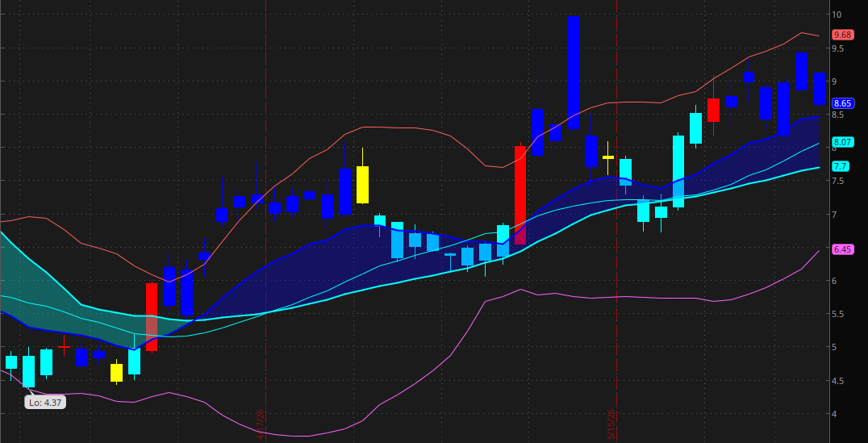The width and height of the screenshot is (868, 443).
Task: Click the blue 8.65 price bubble
Action: [842, 103]
